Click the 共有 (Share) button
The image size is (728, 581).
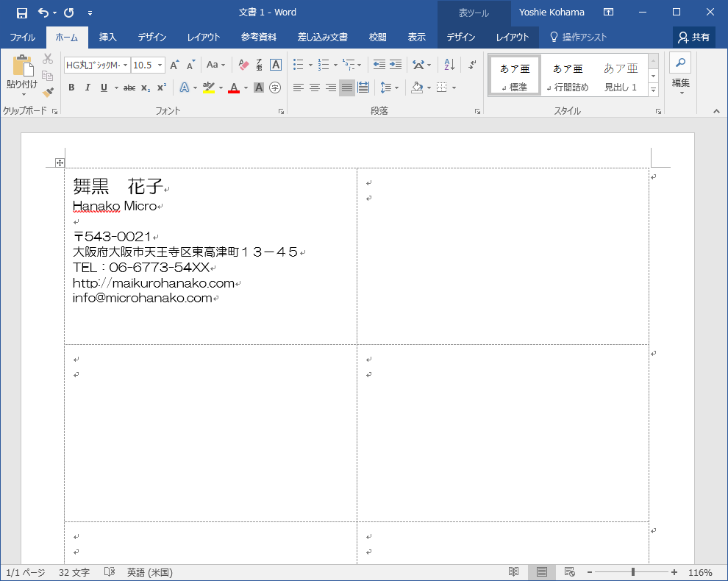(x=694, y=37)
